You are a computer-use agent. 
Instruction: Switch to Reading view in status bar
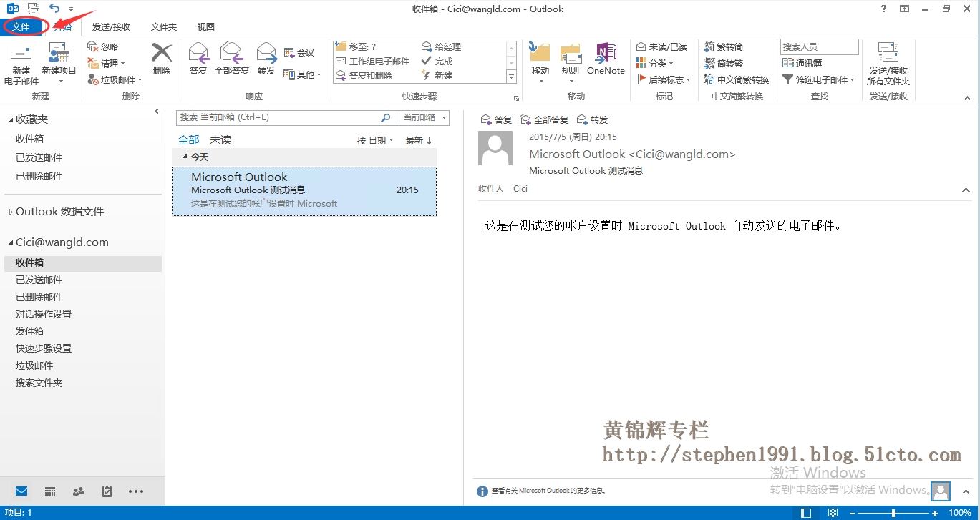833,513
